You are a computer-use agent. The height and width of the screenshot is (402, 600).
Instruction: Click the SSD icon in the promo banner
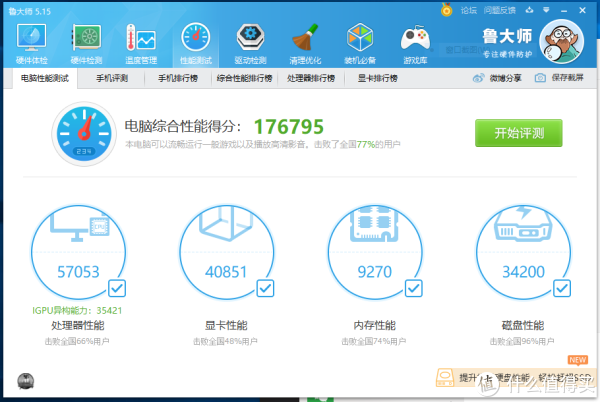point(445,378)
